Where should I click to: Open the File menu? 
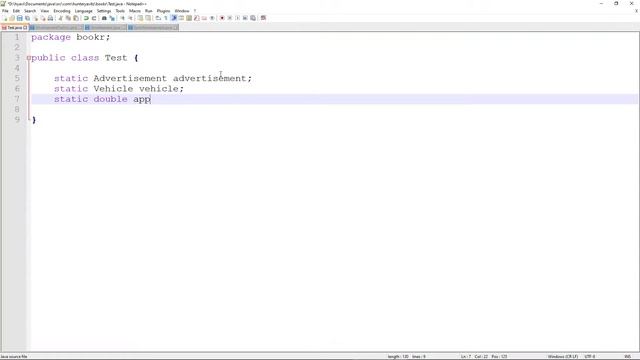click(x=5, y=11)
